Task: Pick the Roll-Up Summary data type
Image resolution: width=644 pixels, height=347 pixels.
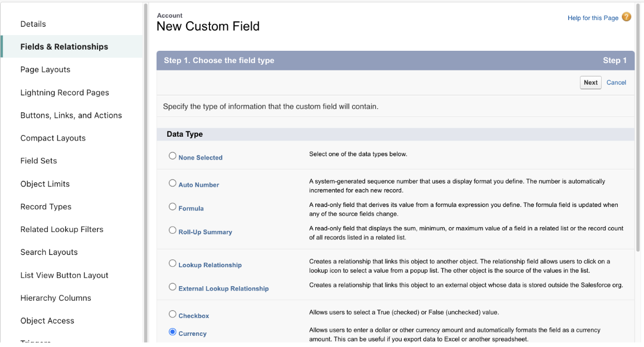Action: [173, 230]
